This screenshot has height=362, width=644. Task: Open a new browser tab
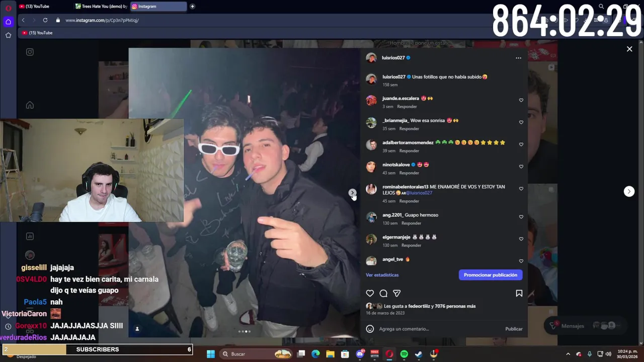pyautogui.click(x=192, y=6)
